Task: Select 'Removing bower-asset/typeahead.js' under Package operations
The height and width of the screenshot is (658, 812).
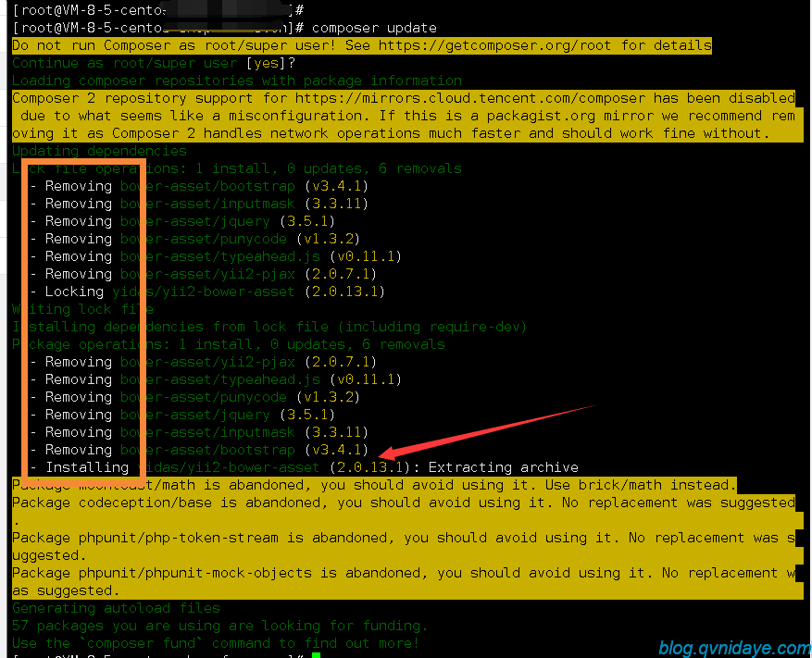Action: (x=216, y=380)
